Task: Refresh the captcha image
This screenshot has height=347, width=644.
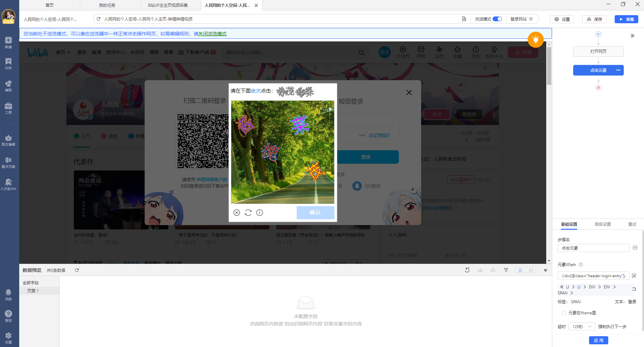Action: 248,213
